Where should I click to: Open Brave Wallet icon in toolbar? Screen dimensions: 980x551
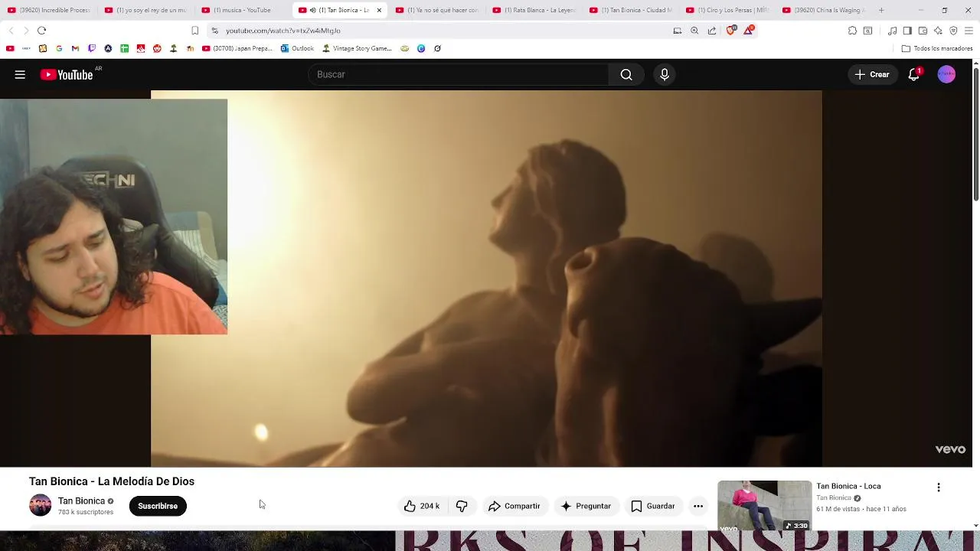pos(923,31)
